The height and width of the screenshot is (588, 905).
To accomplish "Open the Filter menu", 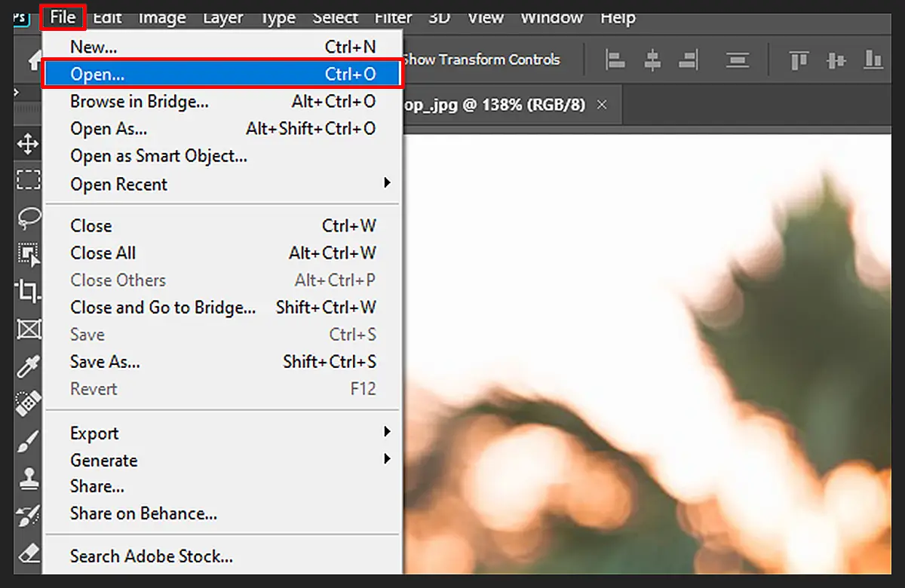I will point(394,17).
